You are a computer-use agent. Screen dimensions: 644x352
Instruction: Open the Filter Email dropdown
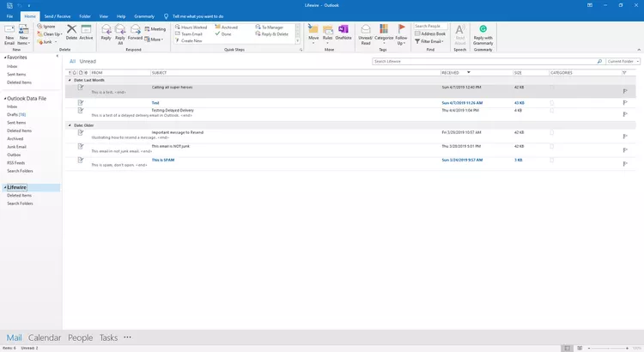coord(429,41)
